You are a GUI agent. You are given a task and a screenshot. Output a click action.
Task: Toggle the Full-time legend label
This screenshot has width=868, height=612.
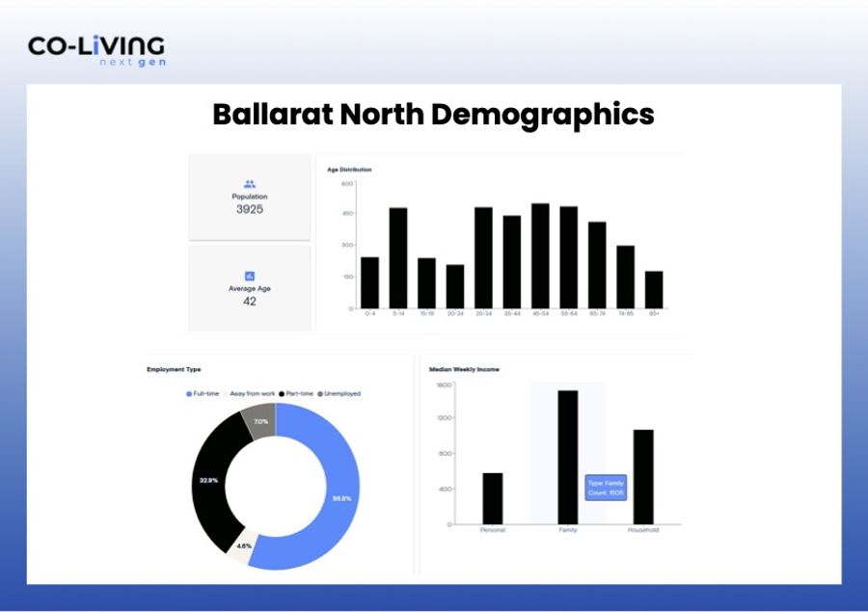tap(206, 394)
